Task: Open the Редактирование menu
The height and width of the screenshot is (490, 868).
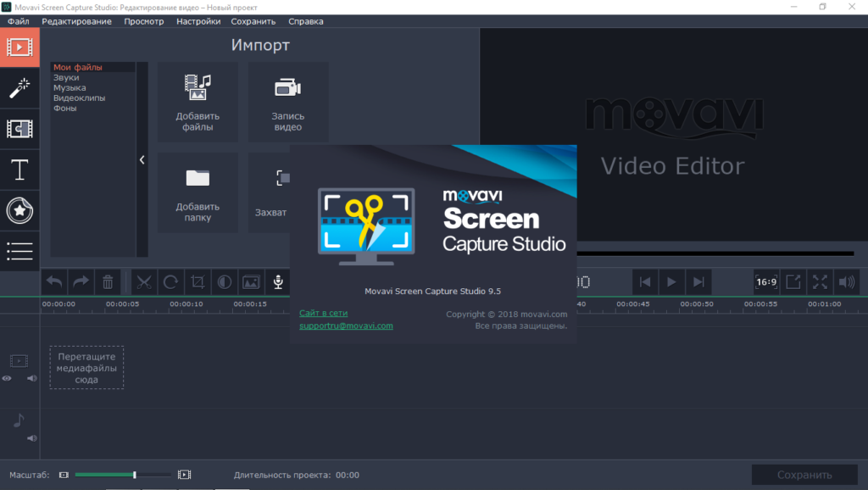Action: 76,21
